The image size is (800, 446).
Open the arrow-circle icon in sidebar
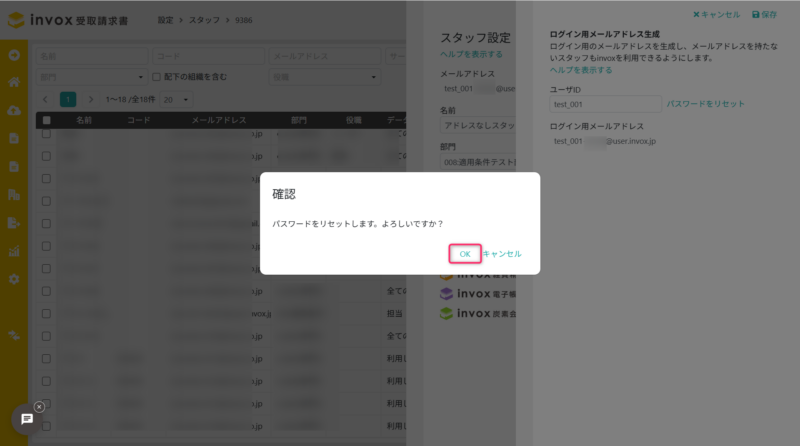[14, 55]
